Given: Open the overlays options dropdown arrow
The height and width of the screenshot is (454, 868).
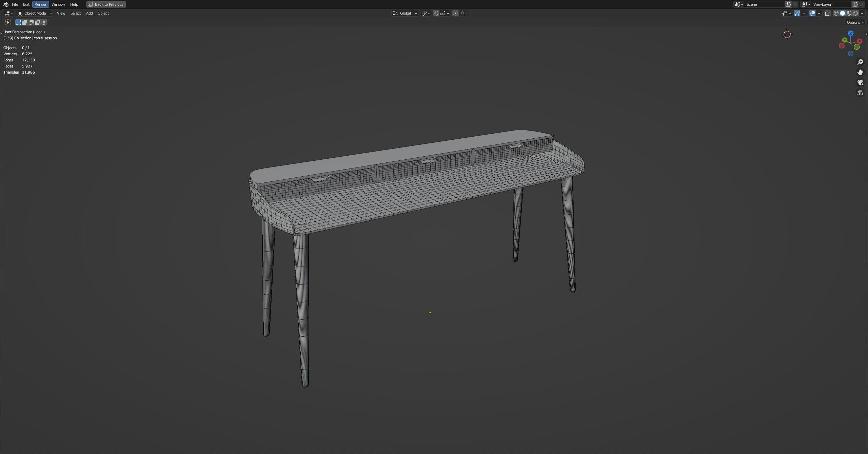Looking at the screenshot, I should click(x=819, y=13).
